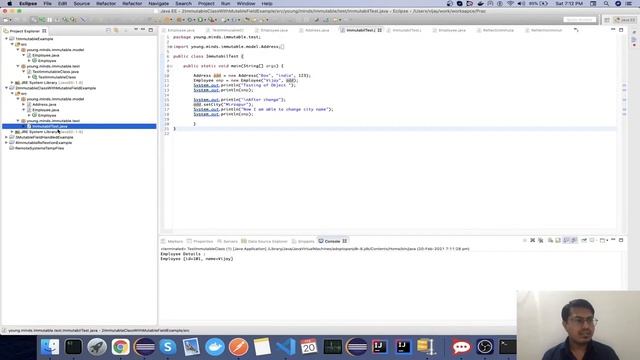This screenshot has width=640, height=360.
Task: Open the Navigate menu
Action: (158, 3)
